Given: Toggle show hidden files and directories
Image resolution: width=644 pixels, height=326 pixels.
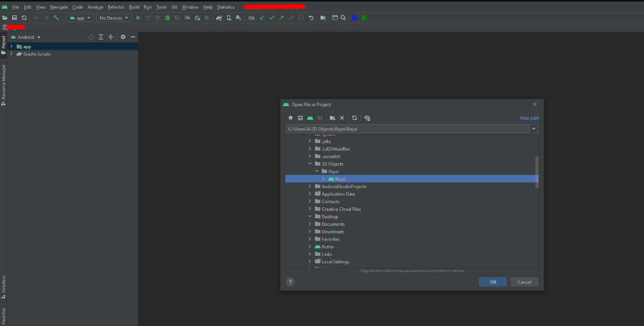Looking at the screenshot, I should 367,118.
